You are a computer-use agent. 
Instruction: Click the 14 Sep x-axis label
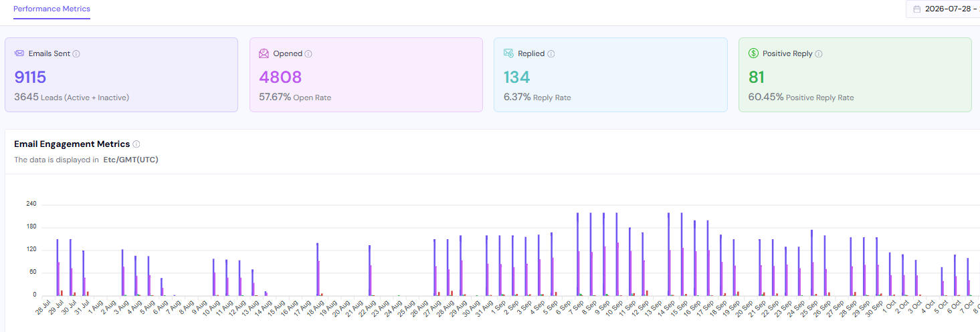(x=666, y=309)
